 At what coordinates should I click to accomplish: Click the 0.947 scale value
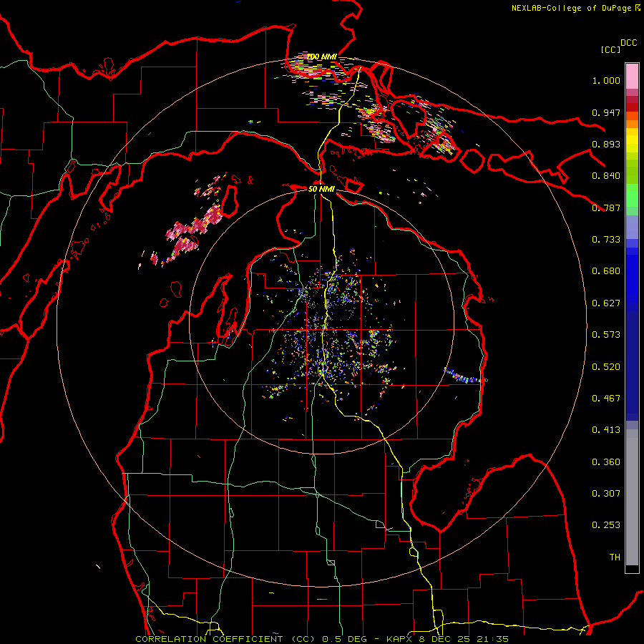(606, 112)
